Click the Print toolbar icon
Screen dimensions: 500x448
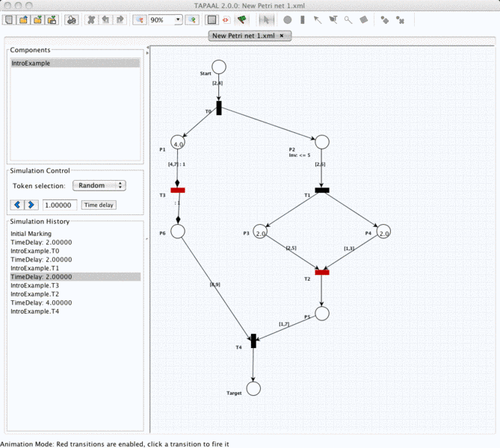[72, 19]
